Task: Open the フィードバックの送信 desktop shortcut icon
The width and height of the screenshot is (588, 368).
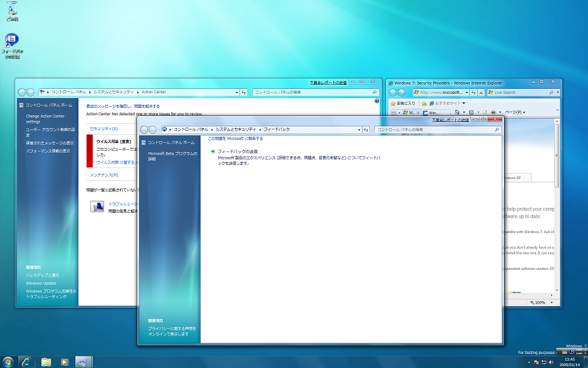Action: 12,46
